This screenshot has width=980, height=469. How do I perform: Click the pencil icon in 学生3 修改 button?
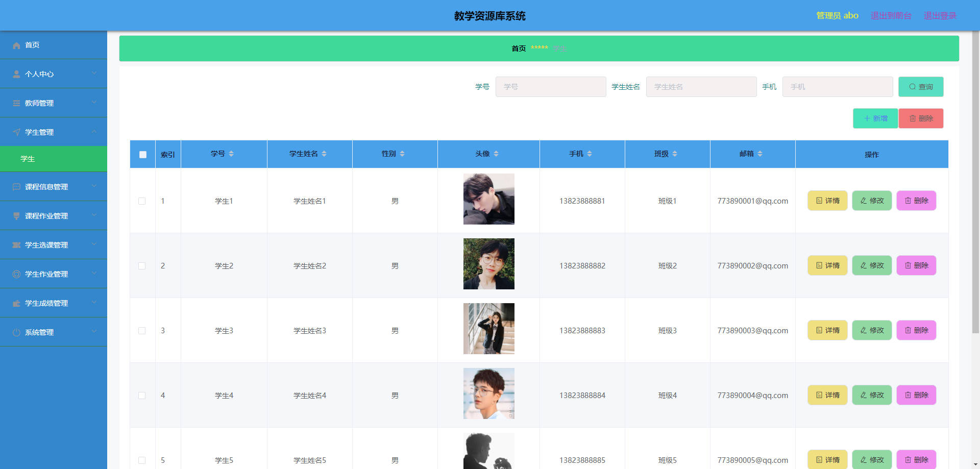[864, 330]
